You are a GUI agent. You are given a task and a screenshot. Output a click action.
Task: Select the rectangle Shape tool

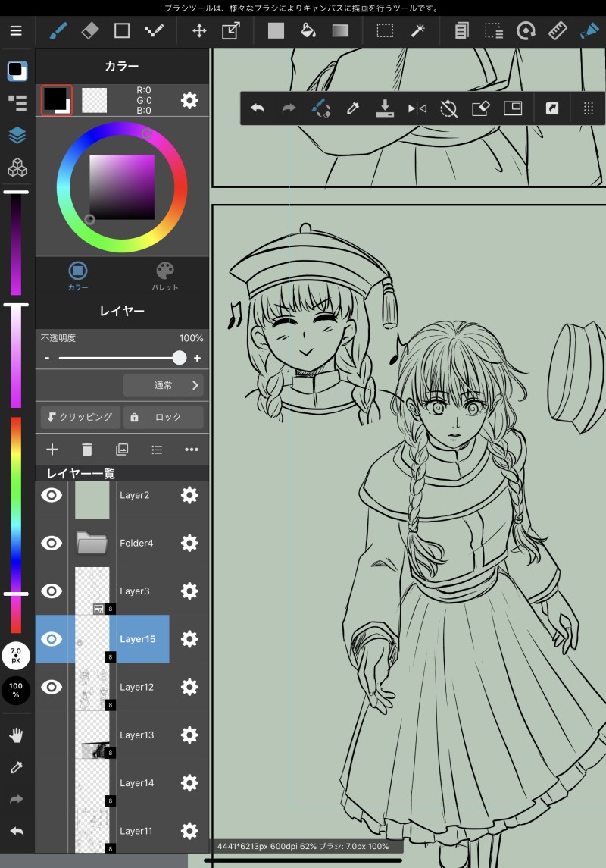[122, 30]
